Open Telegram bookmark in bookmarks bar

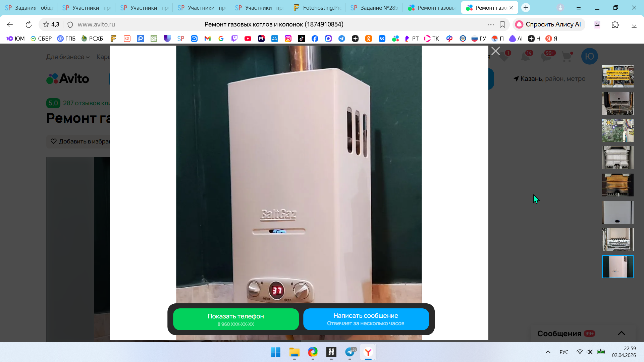pyautogui.click(x=341, y=39)
